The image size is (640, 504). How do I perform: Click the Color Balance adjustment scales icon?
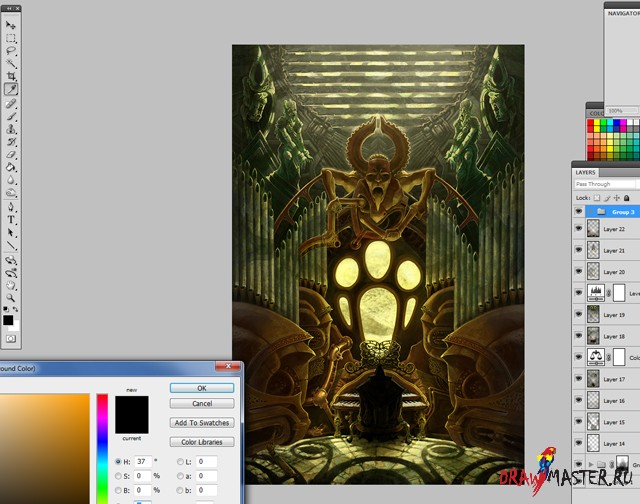(596, 357)
